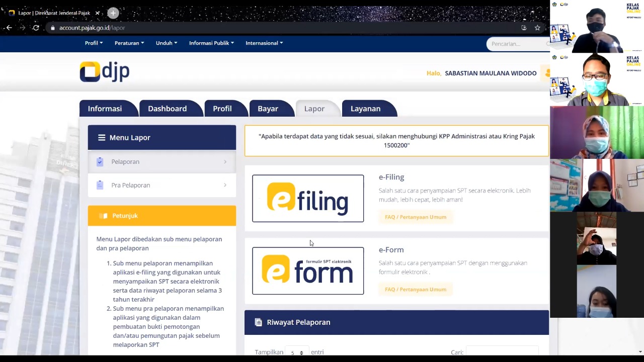Expand the Pra Pelaporan submenu
This screenshot has width=644, height=362.
click(161, 185)
